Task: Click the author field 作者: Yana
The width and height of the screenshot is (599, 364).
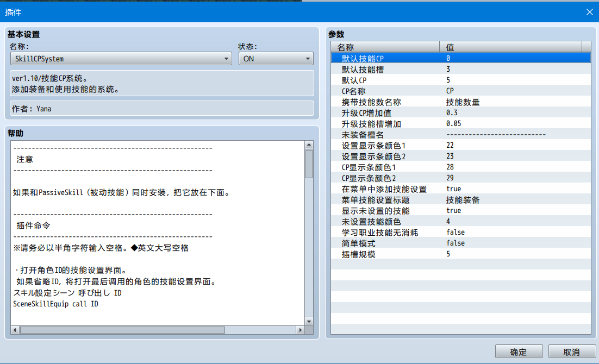Action: [x=161, y=109]
